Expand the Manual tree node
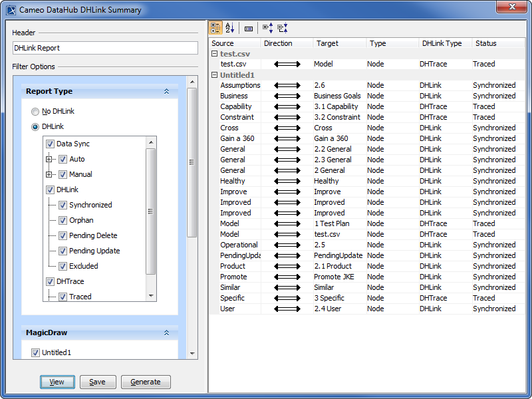Screen dimensions: 532x399 49,174
